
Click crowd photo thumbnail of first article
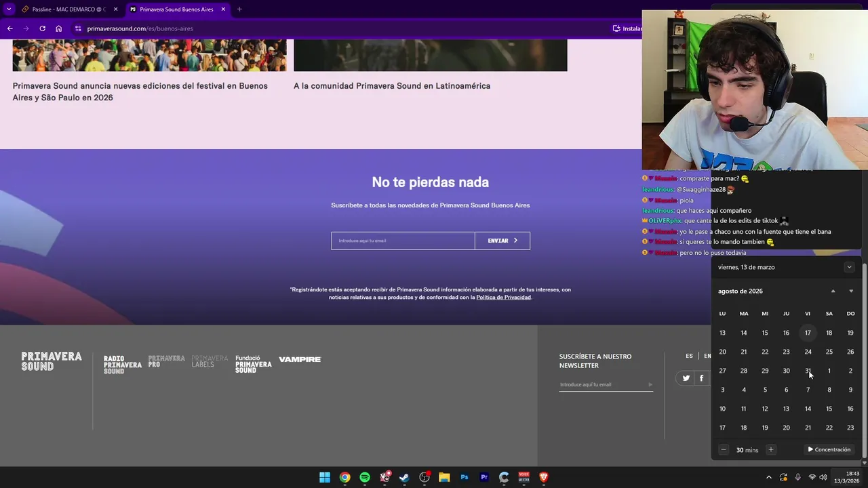(x=149, y=55)
